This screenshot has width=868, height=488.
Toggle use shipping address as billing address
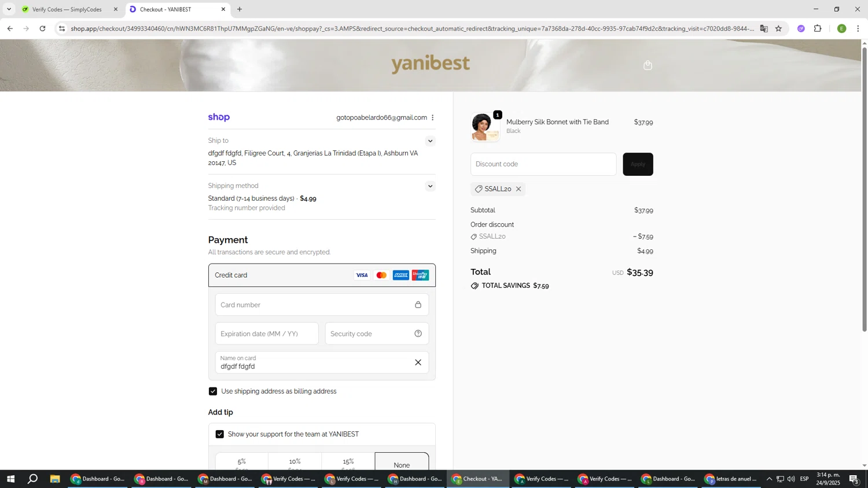[x=213, y=391]
